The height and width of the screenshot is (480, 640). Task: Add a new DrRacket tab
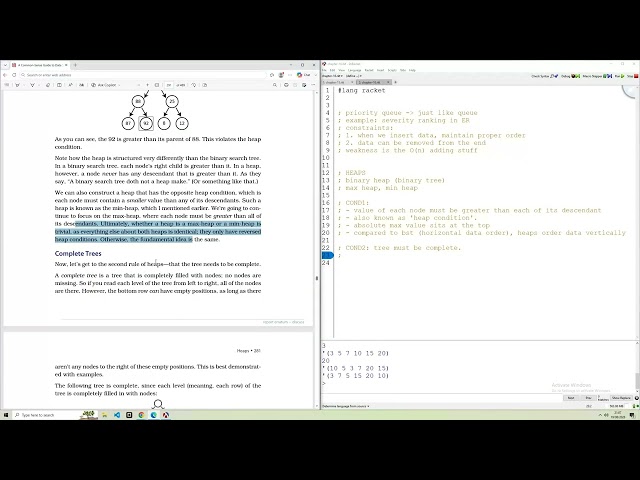(x=395, y=82)
